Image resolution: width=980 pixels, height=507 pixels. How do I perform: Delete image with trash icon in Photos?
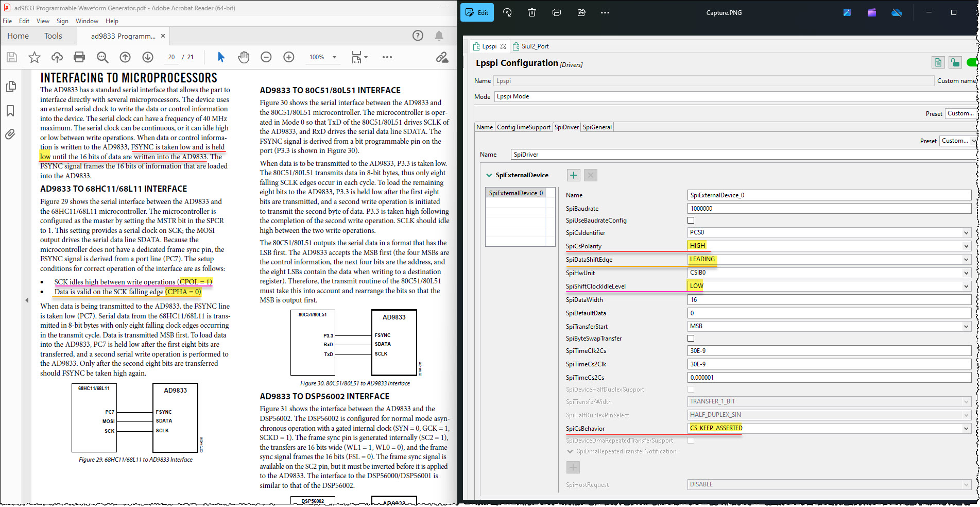coord(532,12)
